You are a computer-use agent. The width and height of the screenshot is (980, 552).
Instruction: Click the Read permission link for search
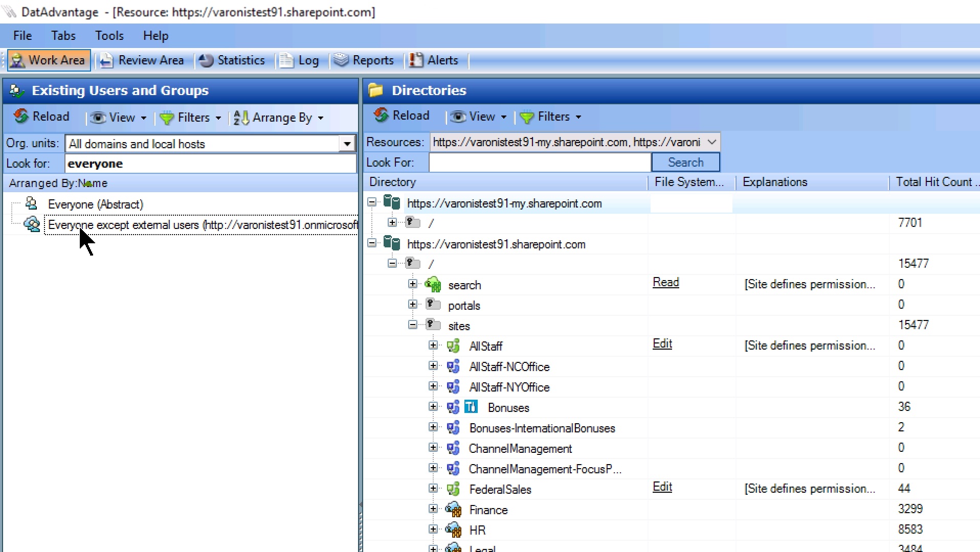pyautogui.click(x=665, y=282)
